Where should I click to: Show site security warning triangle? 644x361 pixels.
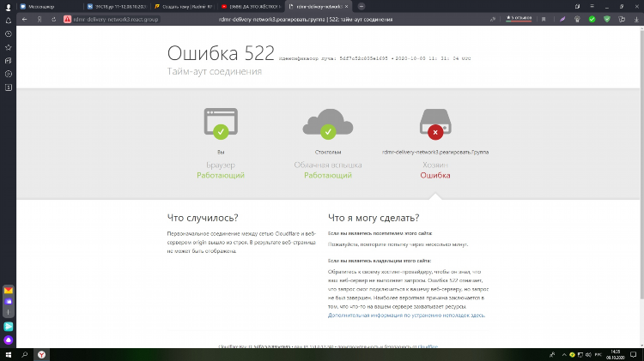(x=67, y=19)
